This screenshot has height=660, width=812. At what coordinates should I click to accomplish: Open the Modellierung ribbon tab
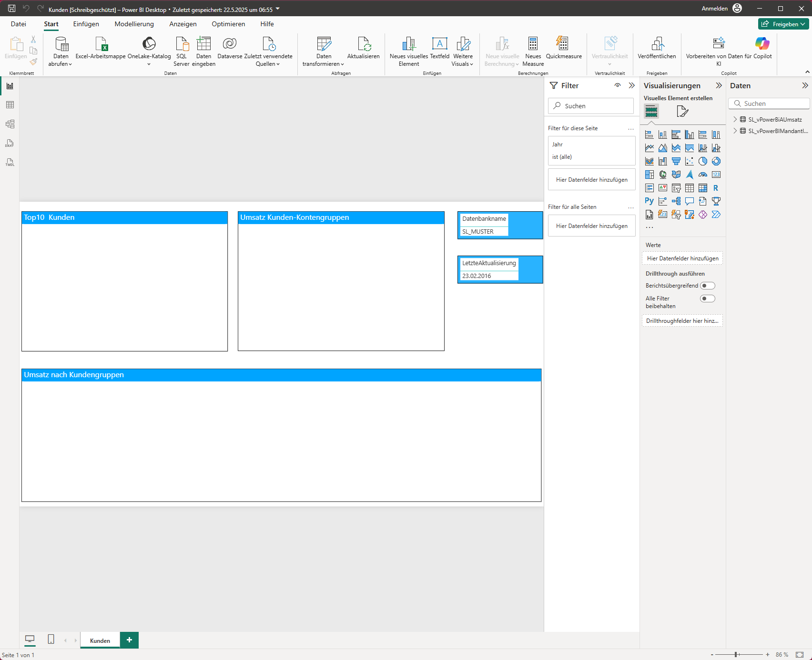click(x=134, y=24)
